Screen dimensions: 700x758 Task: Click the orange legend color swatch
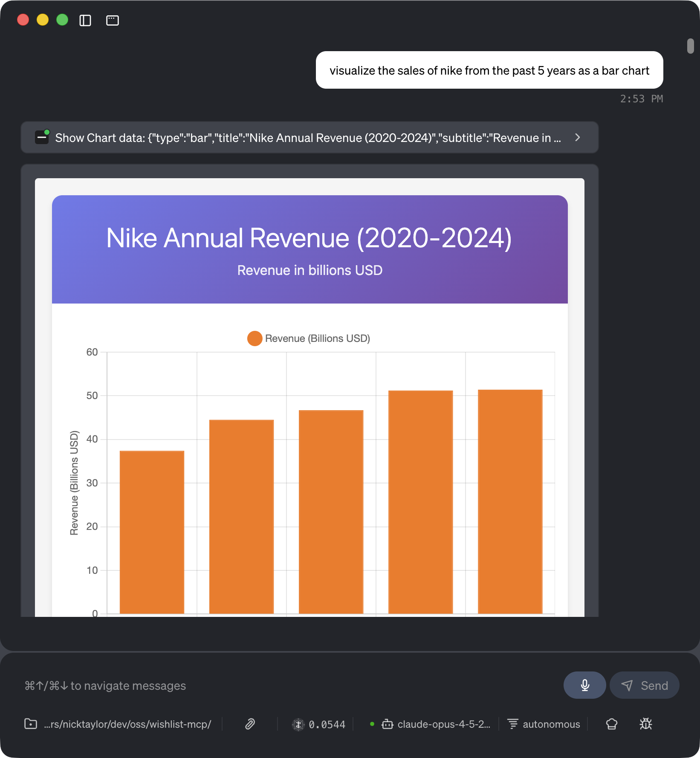255,338
